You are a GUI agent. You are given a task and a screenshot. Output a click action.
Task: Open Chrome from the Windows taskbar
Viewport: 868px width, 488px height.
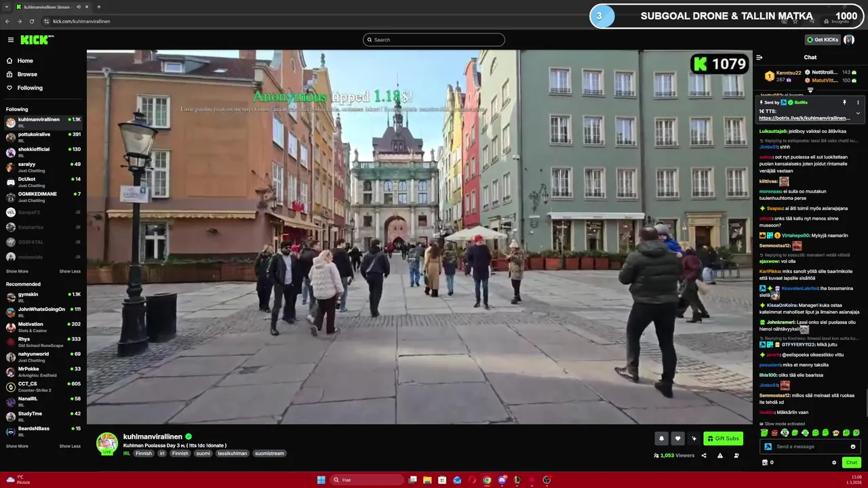click(x=487, y=480)
